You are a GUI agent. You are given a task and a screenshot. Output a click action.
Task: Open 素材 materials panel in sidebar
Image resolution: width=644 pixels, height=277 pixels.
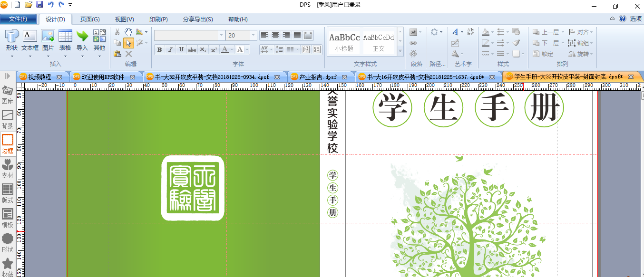point(8,169)
